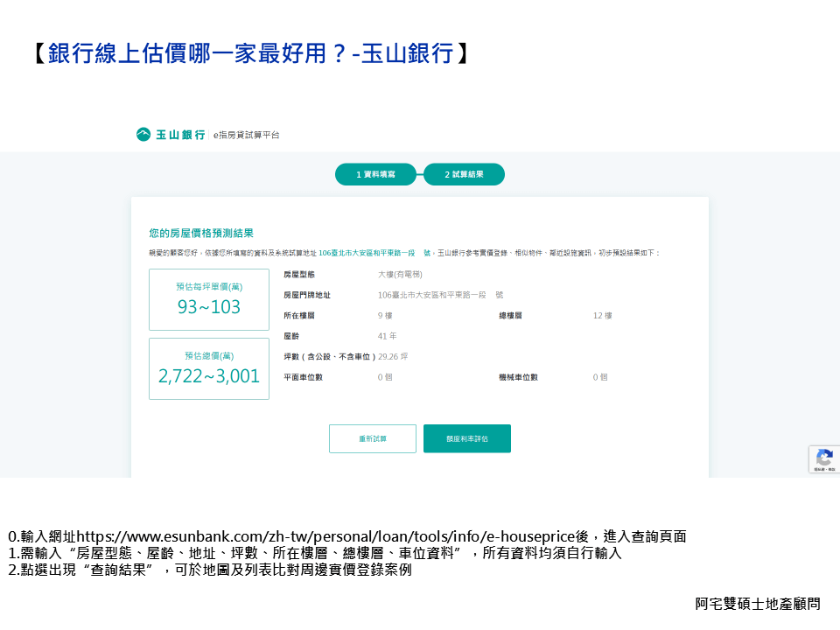Click the reCAPTCHA badge icon
Viewport: 840px width, 630px height.
[824, 459]
